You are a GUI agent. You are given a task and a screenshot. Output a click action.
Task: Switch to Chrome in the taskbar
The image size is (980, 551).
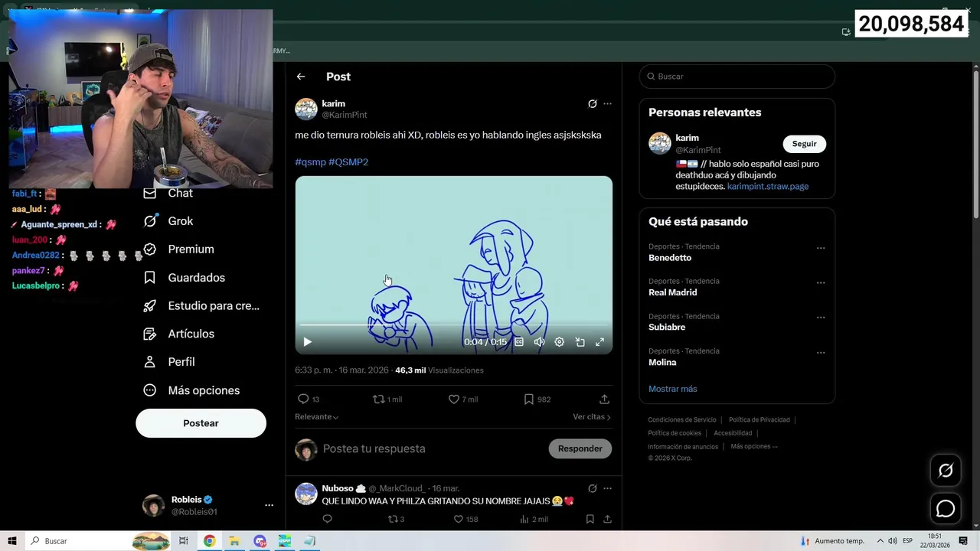209,541
